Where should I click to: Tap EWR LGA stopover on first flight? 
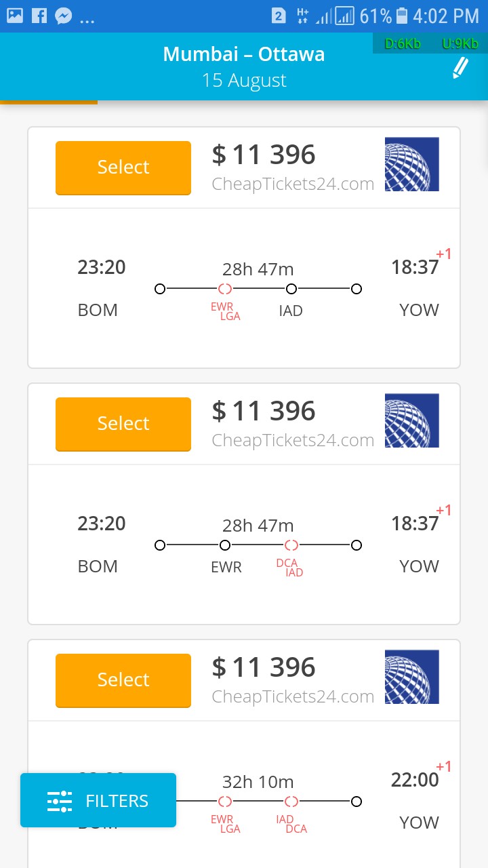click(226, 311)
